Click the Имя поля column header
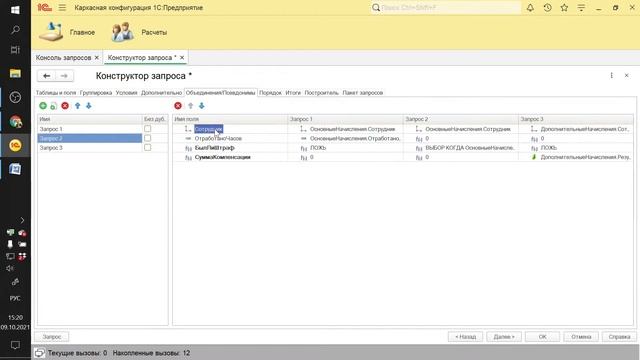The width and height of the screenshot is (640, 360). 230,119
